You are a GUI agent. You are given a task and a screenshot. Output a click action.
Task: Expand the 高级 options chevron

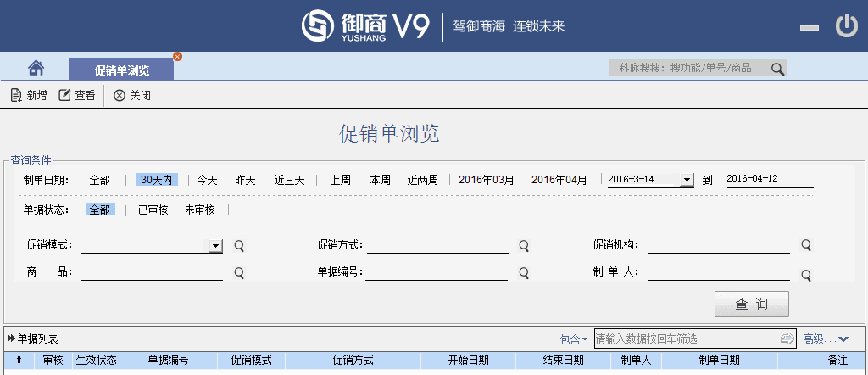tap(843, 339)
